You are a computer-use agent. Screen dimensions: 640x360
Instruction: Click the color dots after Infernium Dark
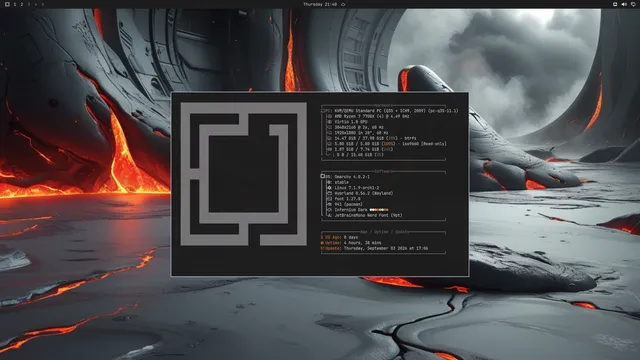point(379,210)
